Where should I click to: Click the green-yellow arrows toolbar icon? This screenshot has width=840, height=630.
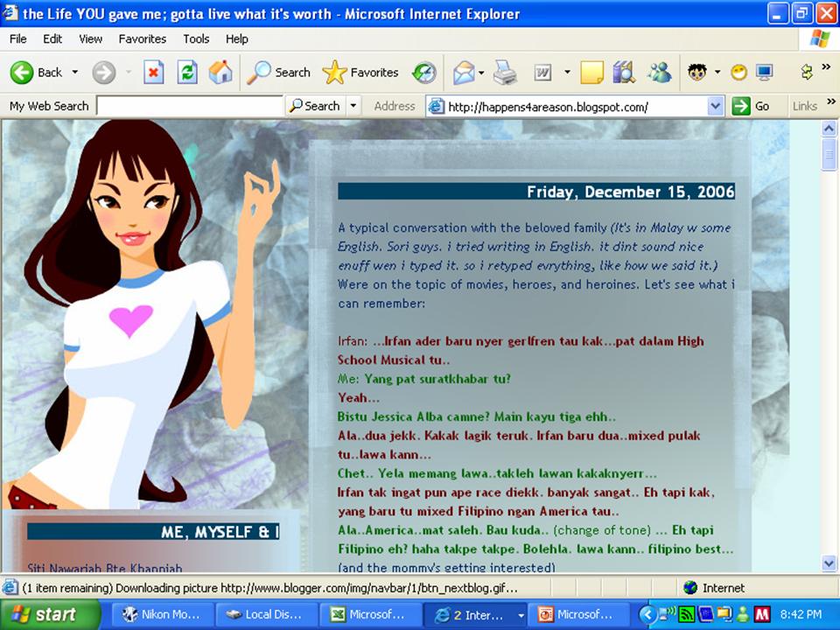pyautogui.click(x=807, y=72)
